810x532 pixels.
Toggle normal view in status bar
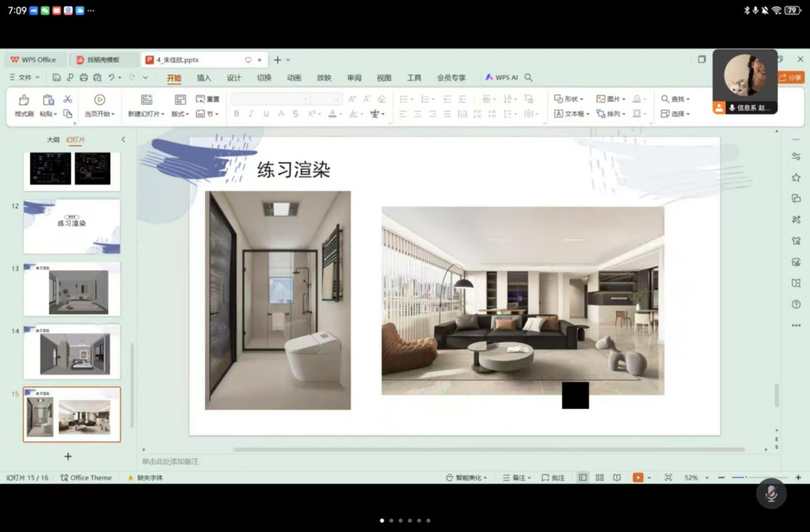tap(583, 478)
